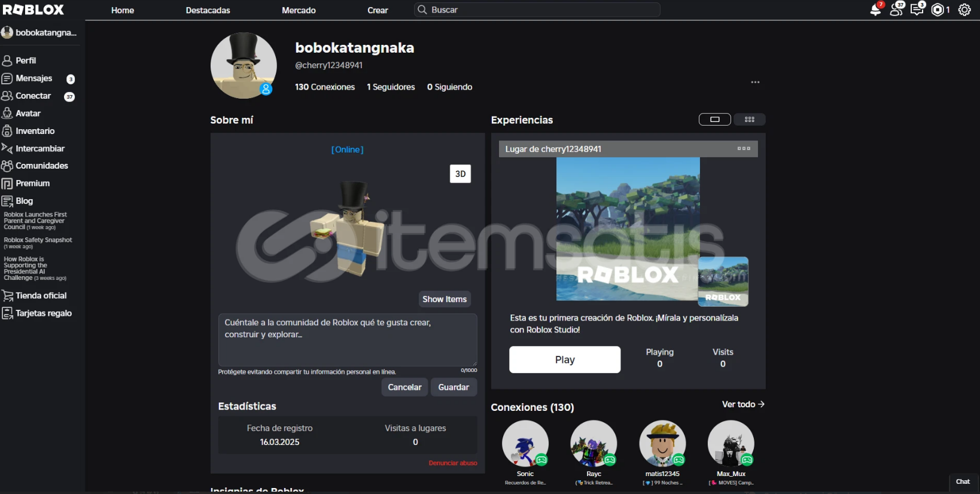Open the settings gear icon
The height and width of the screenshot is (494, 980).
(964, 10)
